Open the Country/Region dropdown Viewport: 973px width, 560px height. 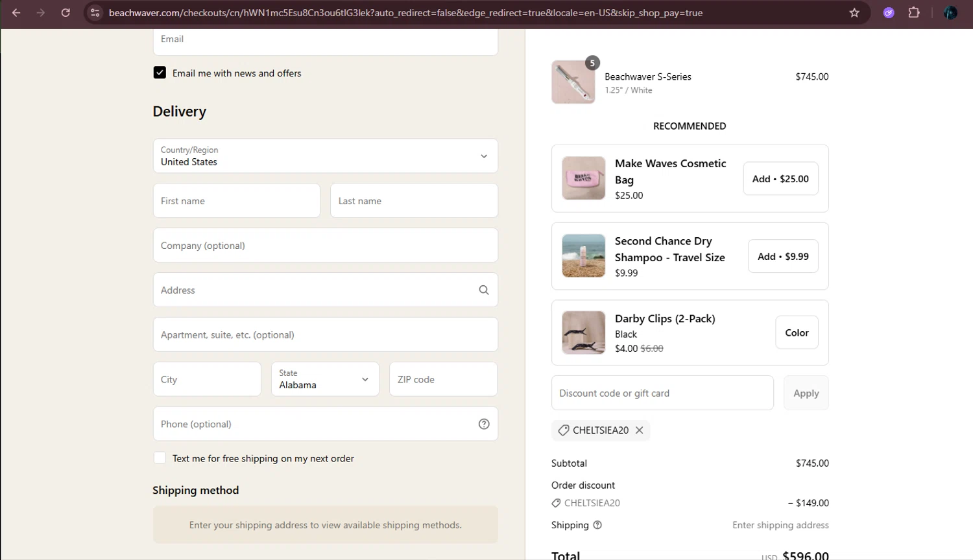tap(326, 156)
